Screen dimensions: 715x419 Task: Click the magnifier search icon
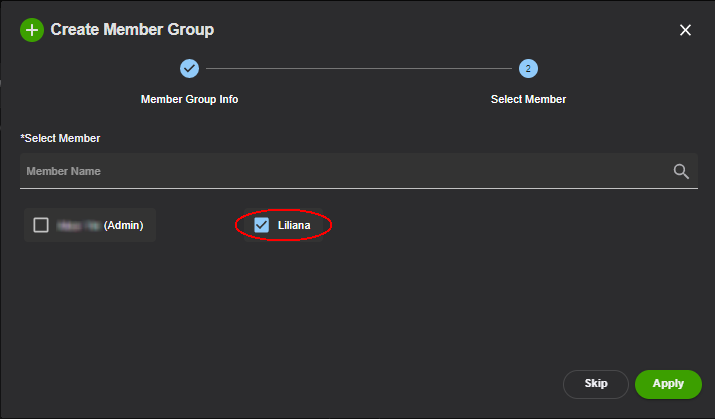click(x=681, y=171)
